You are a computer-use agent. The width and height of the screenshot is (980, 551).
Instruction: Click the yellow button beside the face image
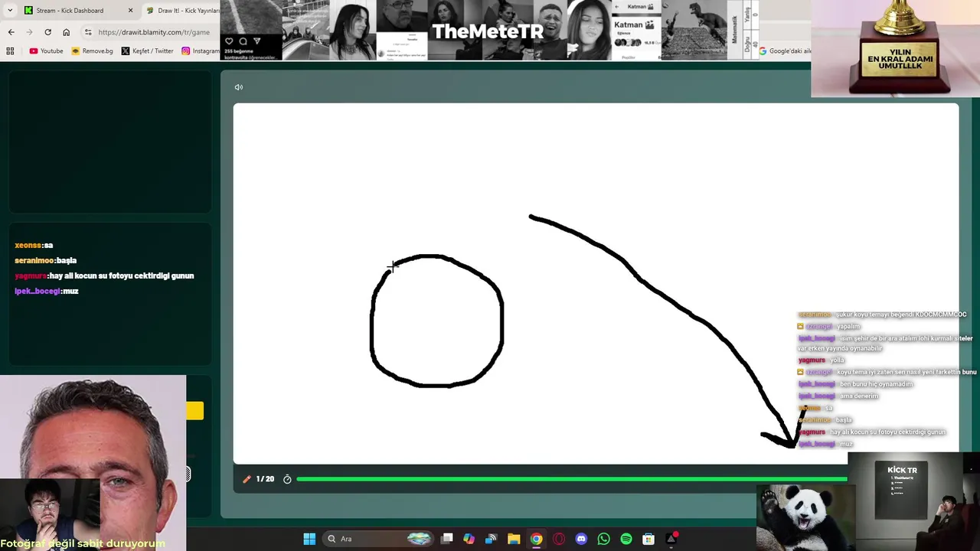coord(195,411)
